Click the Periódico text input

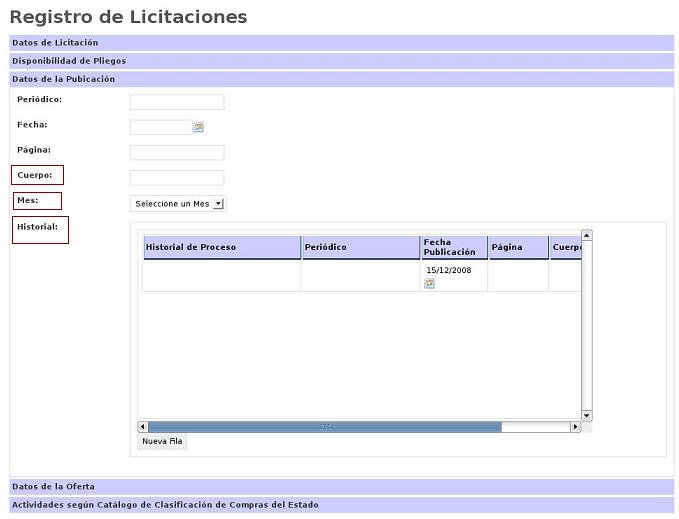(177, 102)
